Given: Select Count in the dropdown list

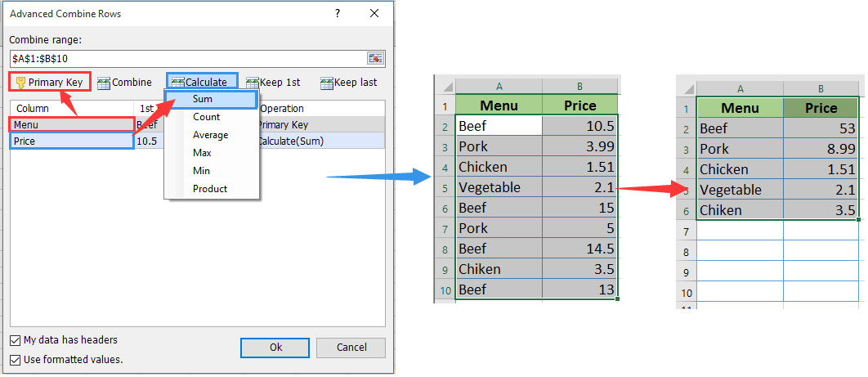Looking at the screenshot, I should point(207,117).
